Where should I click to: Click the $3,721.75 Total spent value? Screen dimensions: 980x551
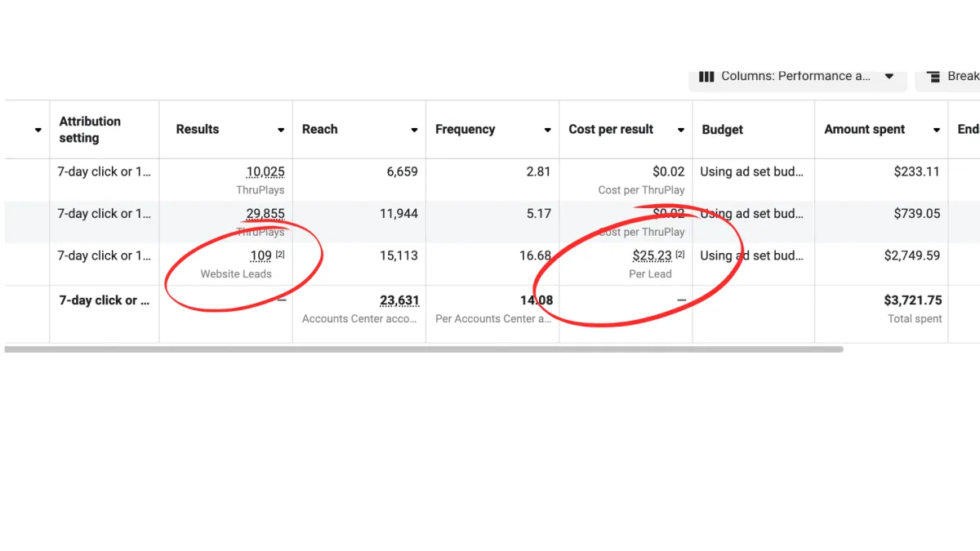pyautogui.click(x=913, y=300)
